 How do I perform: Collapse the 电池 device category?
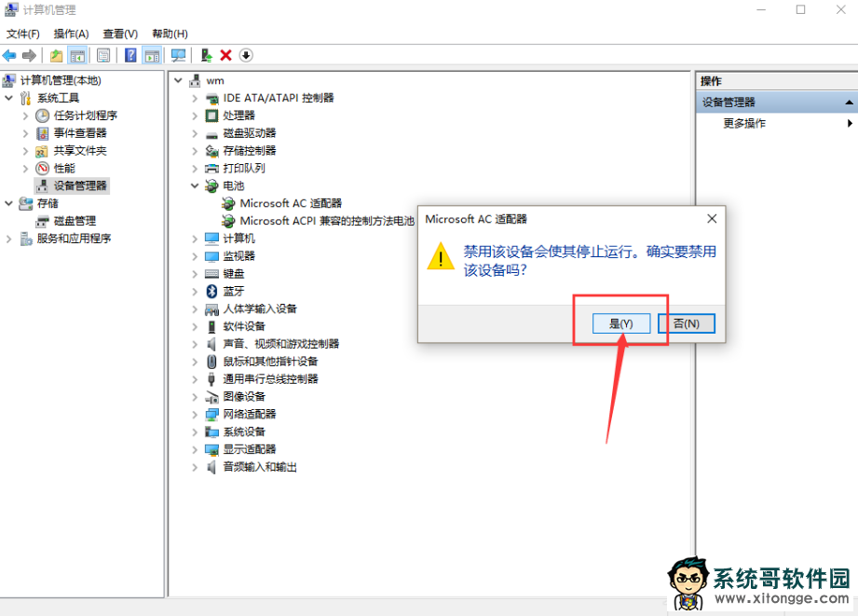[x=194, y=185]
